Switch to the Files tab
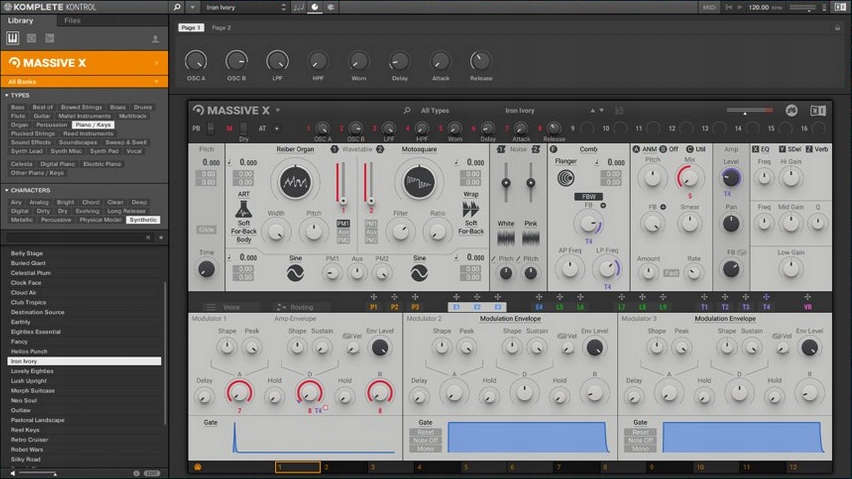852x479 pixels. point(72,20)
